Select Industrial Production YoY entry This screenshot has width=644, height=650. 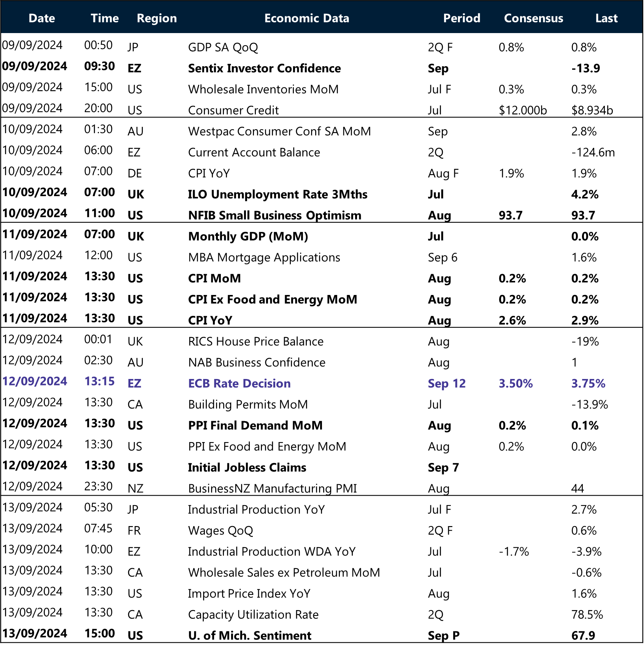coord(257,510)
